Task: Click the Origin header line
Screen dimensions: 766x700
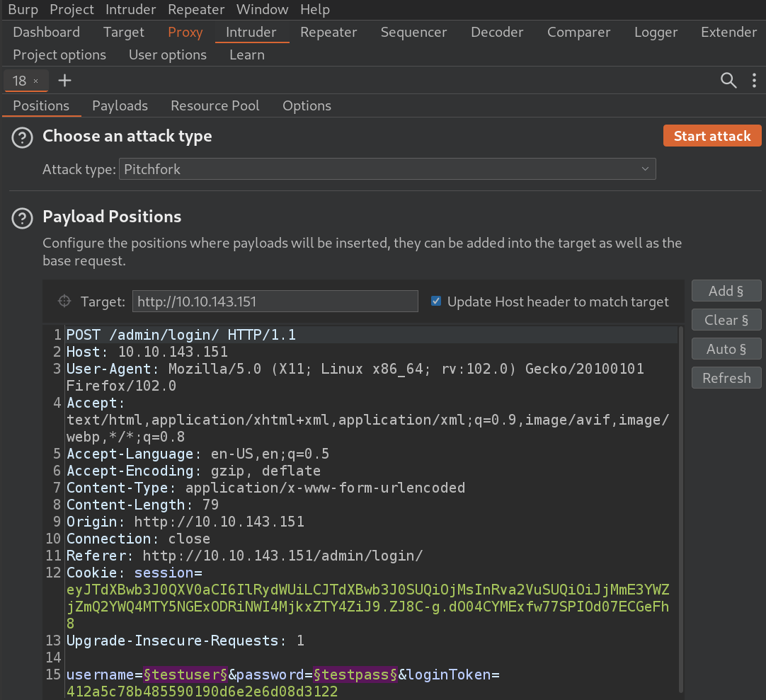Action: 185,522
